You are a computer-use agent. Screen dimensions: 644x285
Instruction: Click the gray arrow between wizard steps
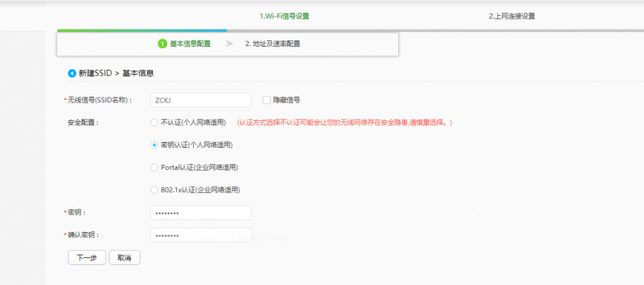pos(230,43)
